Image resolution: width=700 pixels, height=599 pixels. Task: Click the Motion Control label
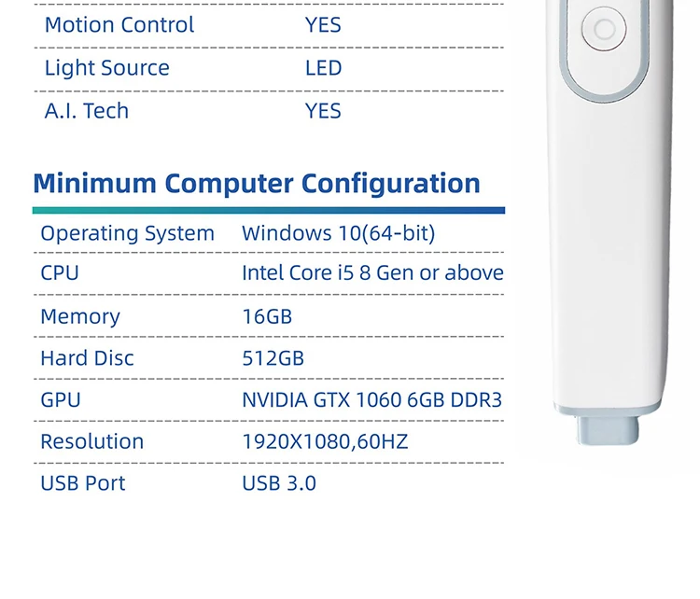pyautogui.click(x=119, y=25)
